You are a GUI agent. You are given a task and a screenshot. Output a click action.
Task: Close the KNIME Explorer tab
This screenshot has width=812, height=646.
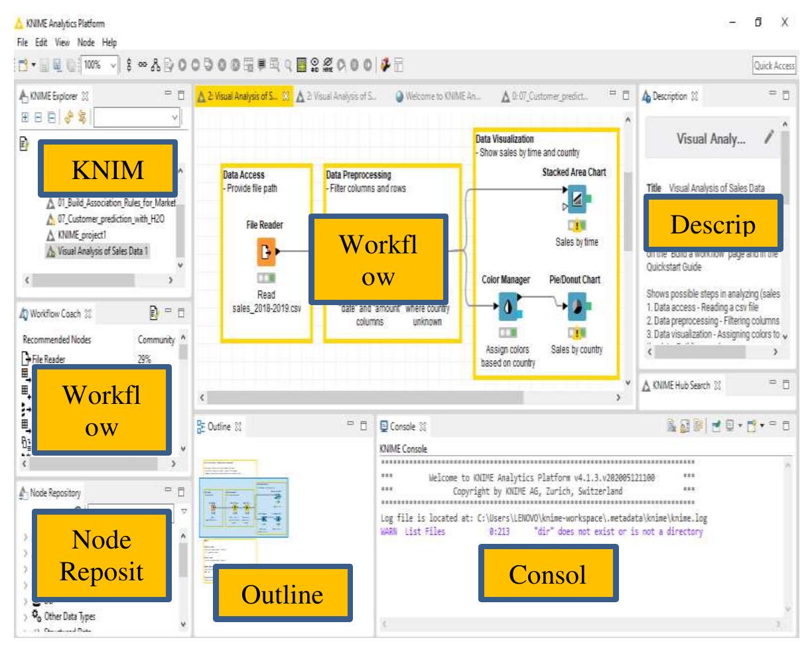85,97
